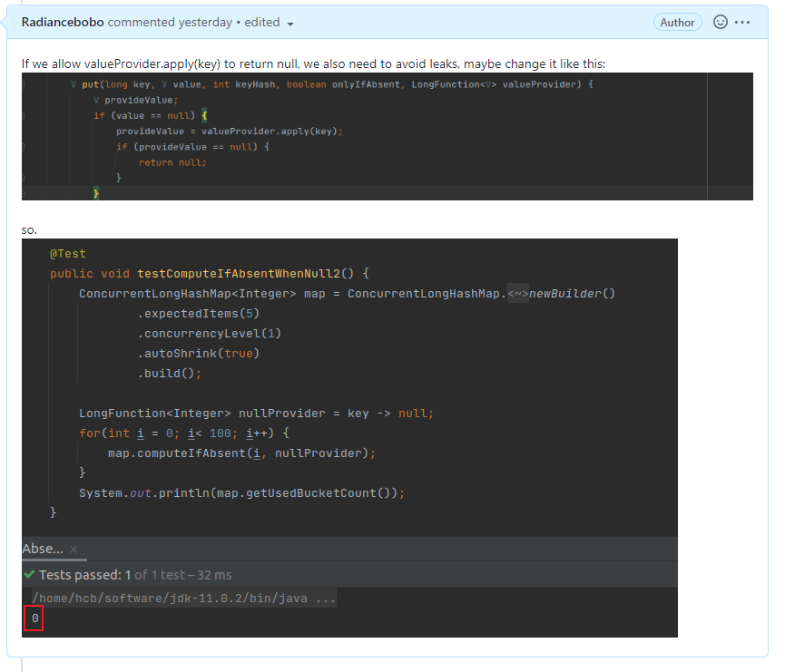Open the comment options ellipsis menu
The height and width of the screenshot is (672, 785).
point(742,22)
